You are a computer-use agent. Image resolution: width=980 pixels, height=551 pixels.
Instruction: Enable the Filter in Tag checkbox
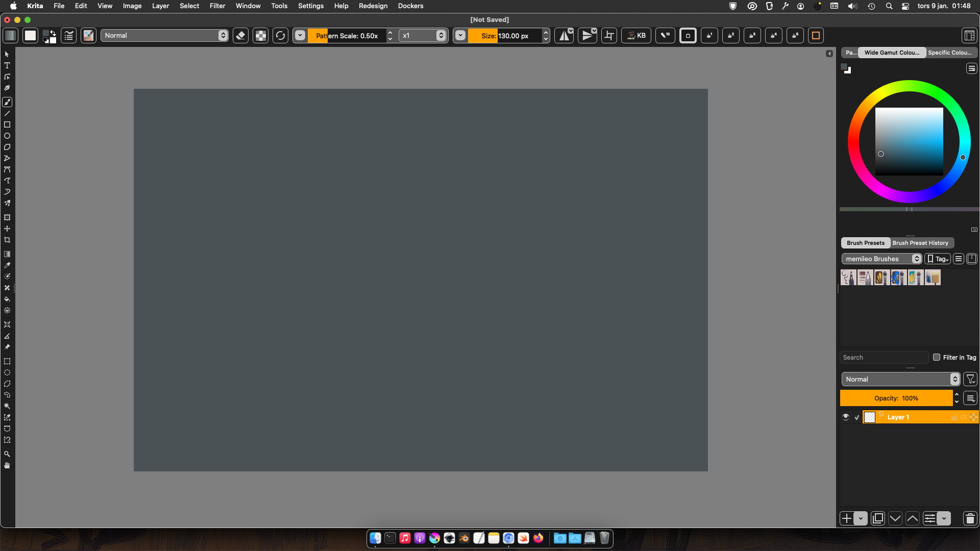(937, 357)
